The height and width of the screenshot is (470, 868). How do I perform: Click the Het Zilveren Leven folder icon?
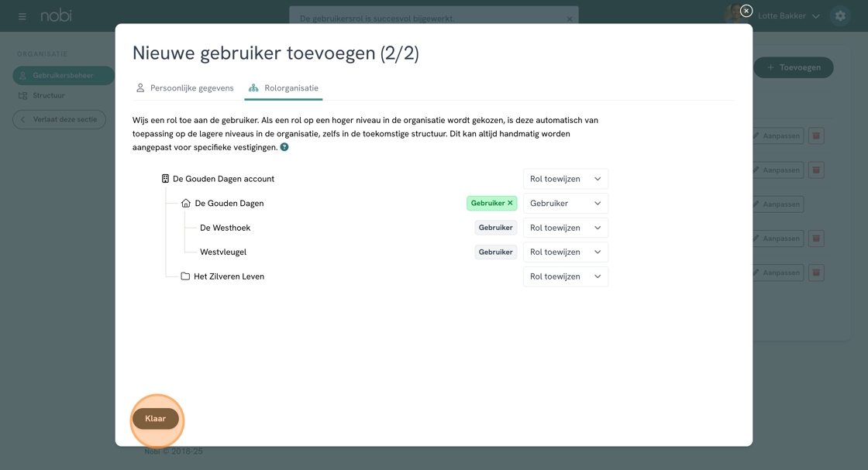[185, 276]
